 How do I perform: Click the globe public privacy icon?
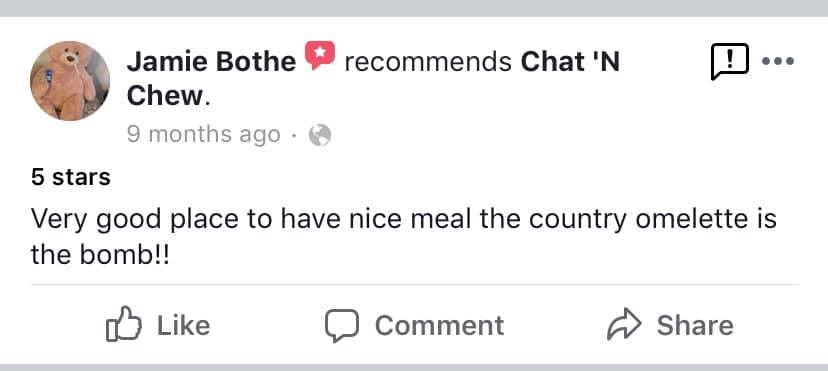tap(319, 135)
